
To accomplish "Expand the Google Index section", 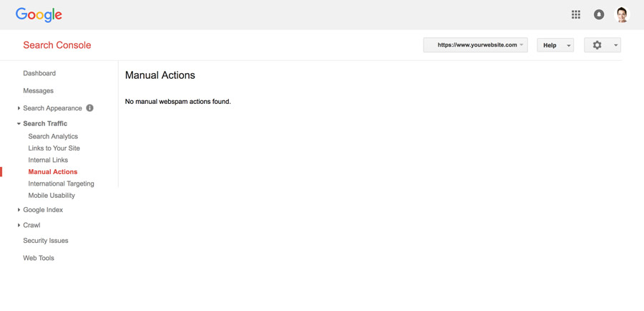I will click(x=42, y=210).
